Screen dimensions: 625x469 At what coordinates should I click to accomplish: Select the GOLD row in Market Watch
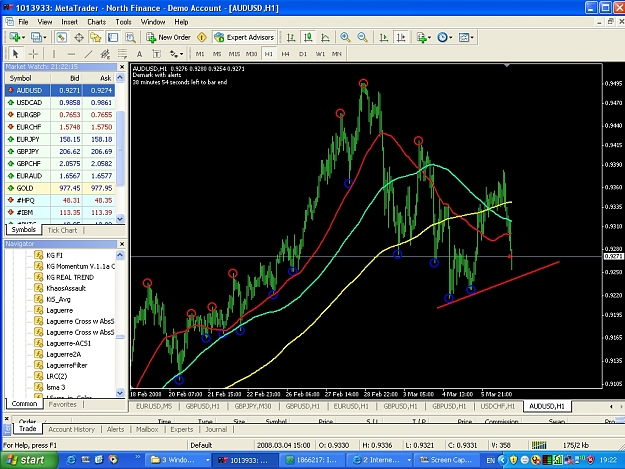coord(60,188)
